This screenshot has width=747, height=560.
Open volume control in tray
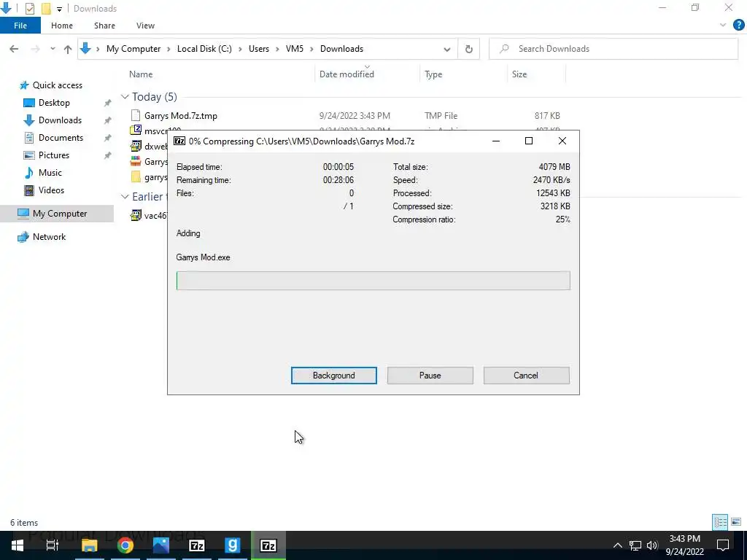tap(652, 545)
